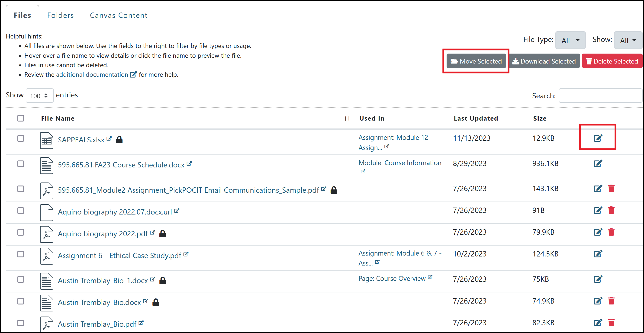Click the document icon for Course Schedule.docx

coord(46,165)
